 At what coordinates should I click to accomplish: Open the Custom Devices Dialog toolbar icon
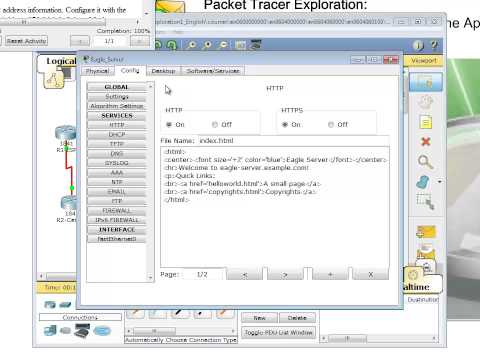click(x=256, y=45)
